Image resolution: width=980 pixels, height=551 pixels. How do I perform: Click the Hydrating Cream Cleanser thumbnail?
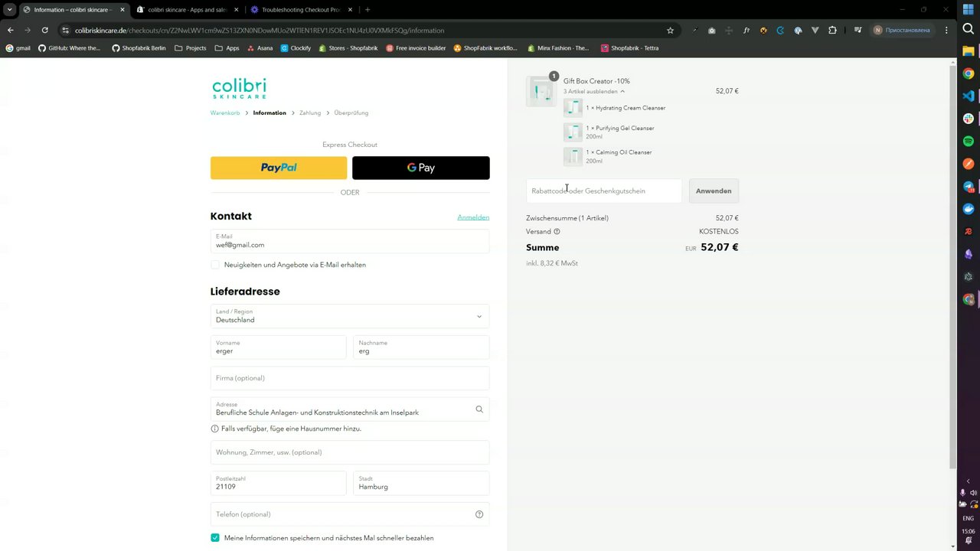(x=573, y=108)
